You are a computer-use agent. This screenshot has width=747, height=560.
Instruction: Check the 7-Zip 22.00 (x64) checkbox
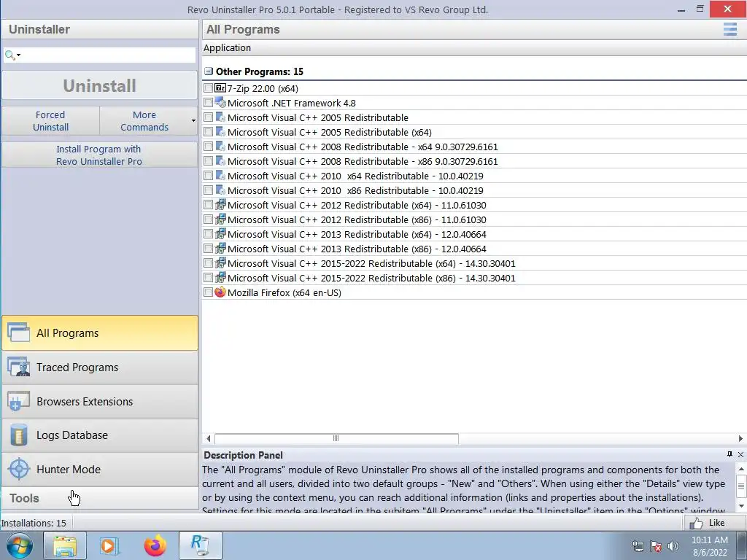coord(208,88)
